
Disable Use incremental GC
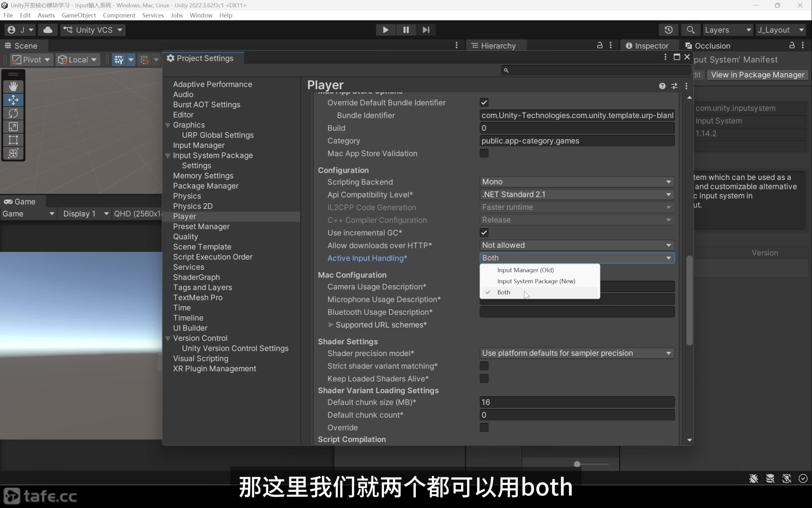point(484,232)
